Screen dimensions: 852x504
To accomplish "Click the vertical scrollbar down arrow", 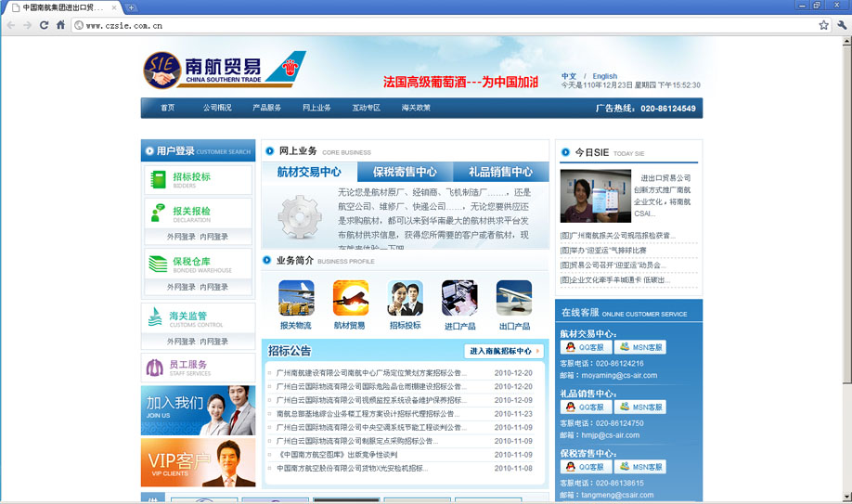I will coord(846,497).
